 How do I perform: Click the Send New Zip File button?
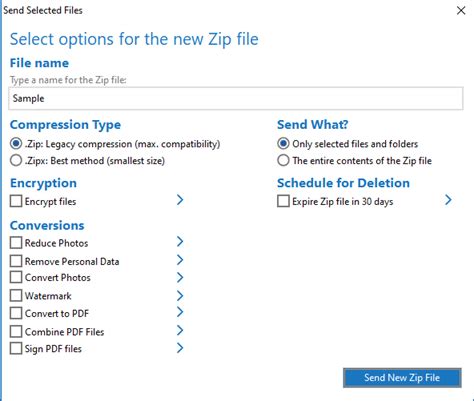(x=402, y=378)
